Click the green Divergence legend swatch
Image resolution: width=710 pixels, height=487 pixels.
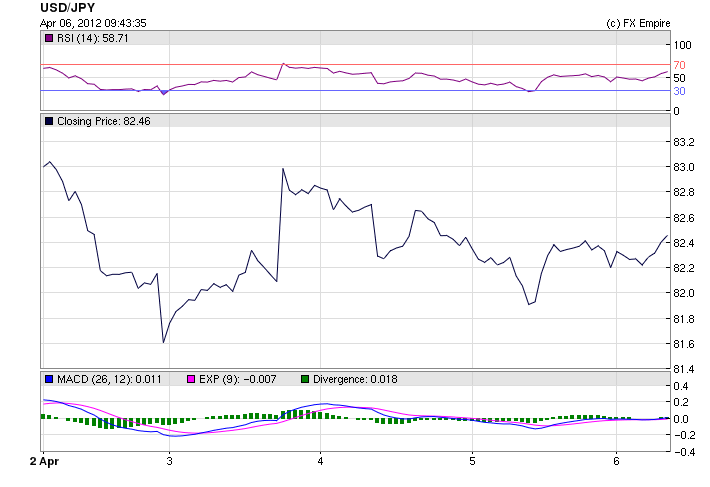point(306,379)
